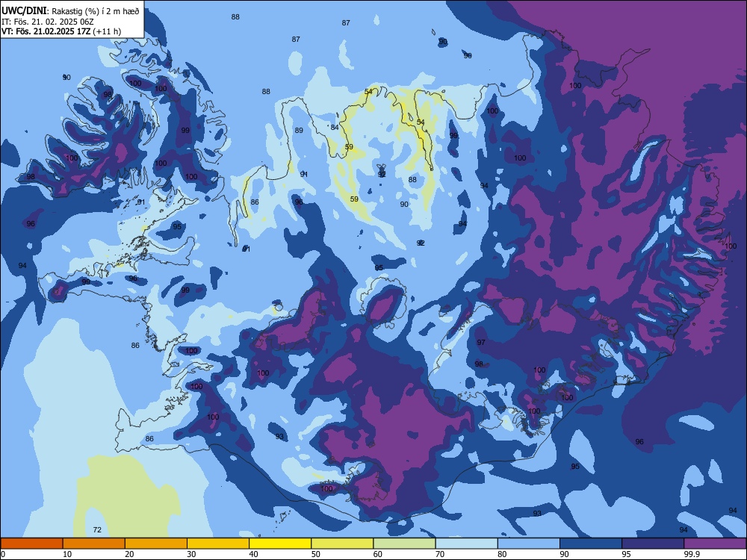Click the 'Rakastig (%) í 2 m hæð' label
The width and height of the screenshot is (747, 560).
pos(96,11)
